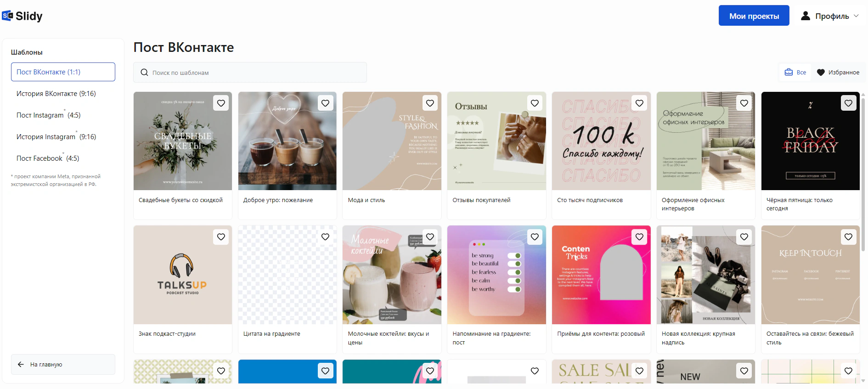868x389 pixels.
Task: Click the back arrow beside На главную
Action: (21, 364)
